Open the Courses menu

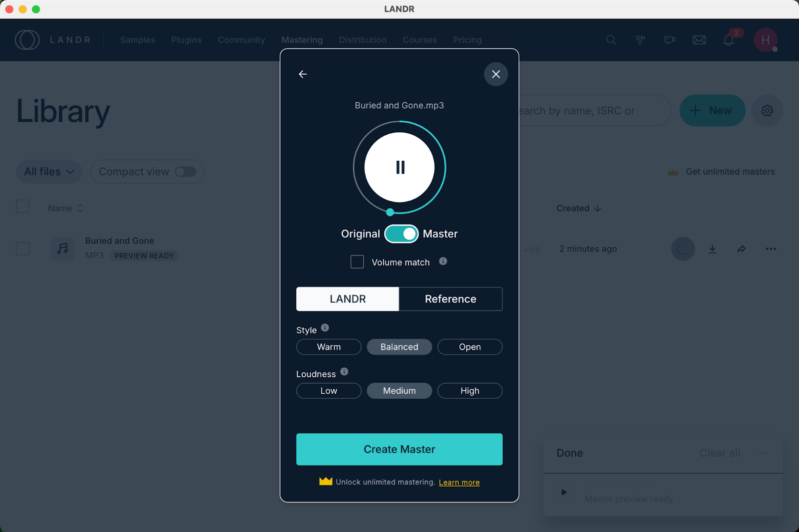click(420, 40)
